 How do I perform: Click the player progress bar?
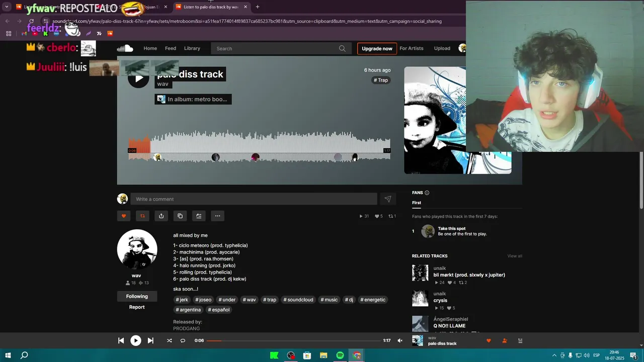pyautogui.click(x=294, y=340)
